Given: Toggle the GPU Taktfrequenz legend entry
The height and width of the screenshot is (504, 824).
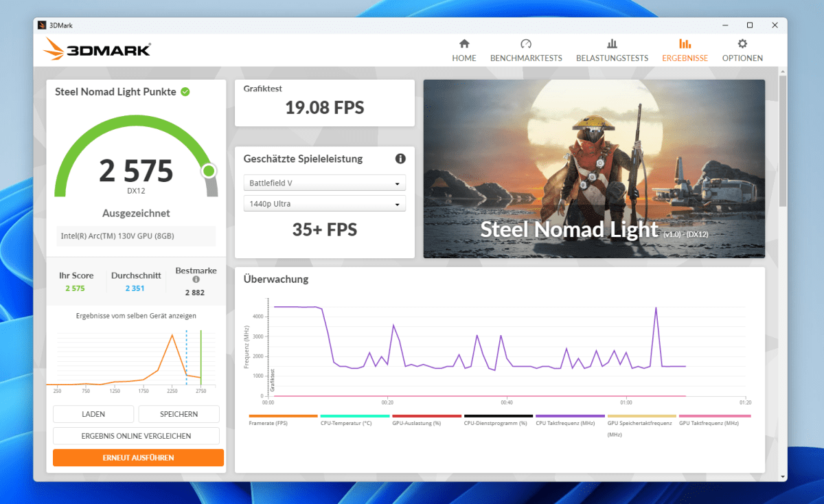Looking at the screenshot, I should (x=714, y=420).
